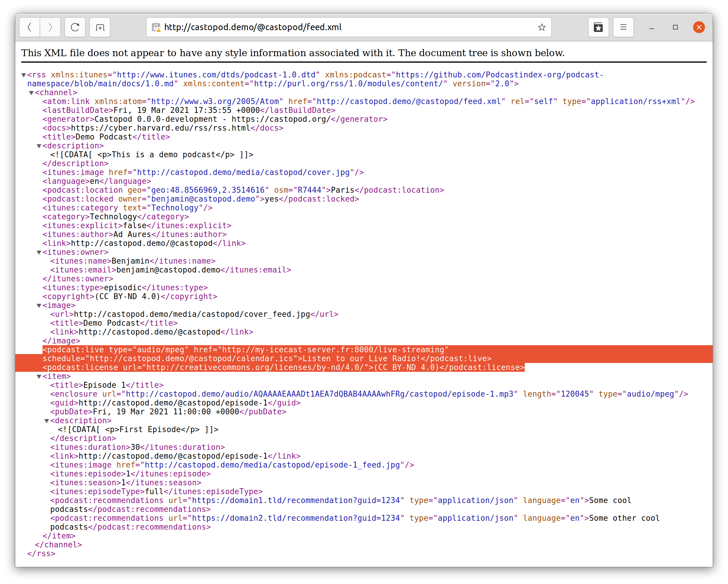The width and height of the screenshot is (728, 584).
Task: Maximize the browser window
Action: [x=675, y=27]
